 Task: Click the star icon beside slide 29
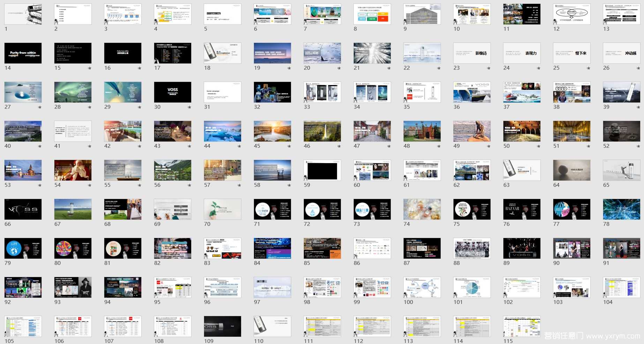point(140,107)
